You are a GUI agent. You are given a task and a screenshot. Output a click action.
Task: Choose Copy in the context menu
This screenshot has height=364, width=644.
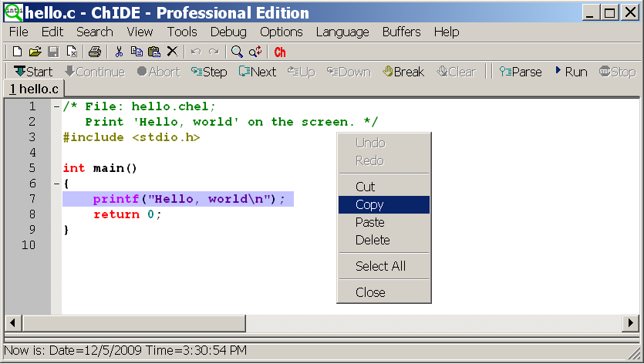click(x=384, y=204)
